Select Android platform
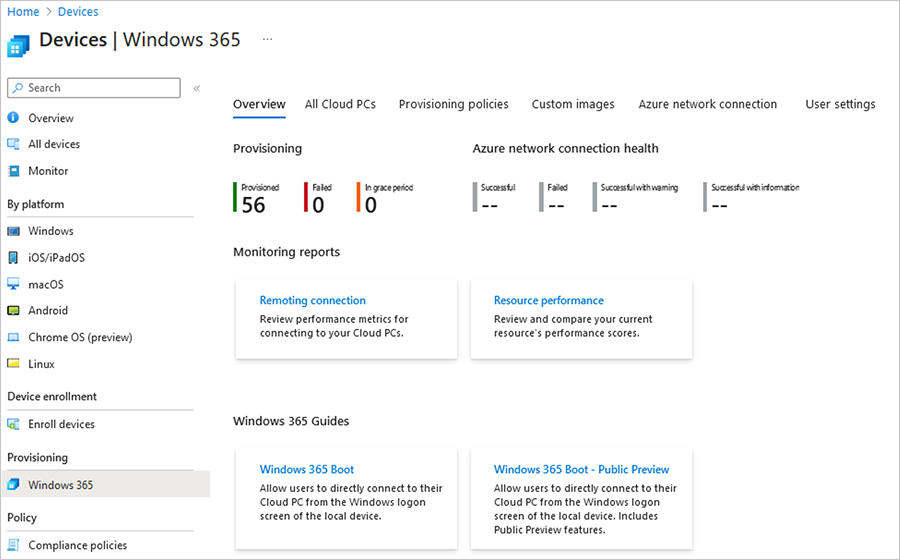 (x=48, y=310)
